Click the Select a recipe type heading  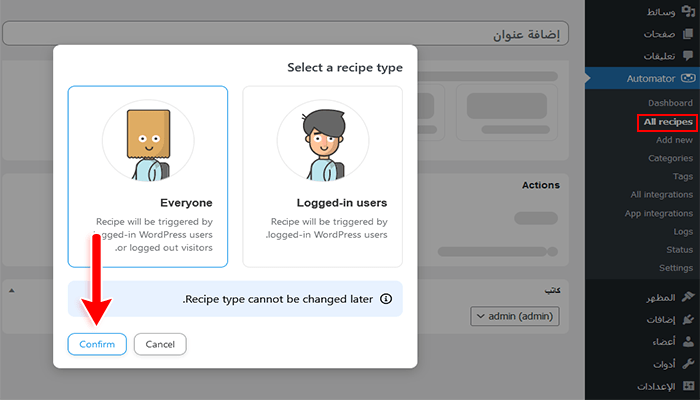tap(345, 68)
